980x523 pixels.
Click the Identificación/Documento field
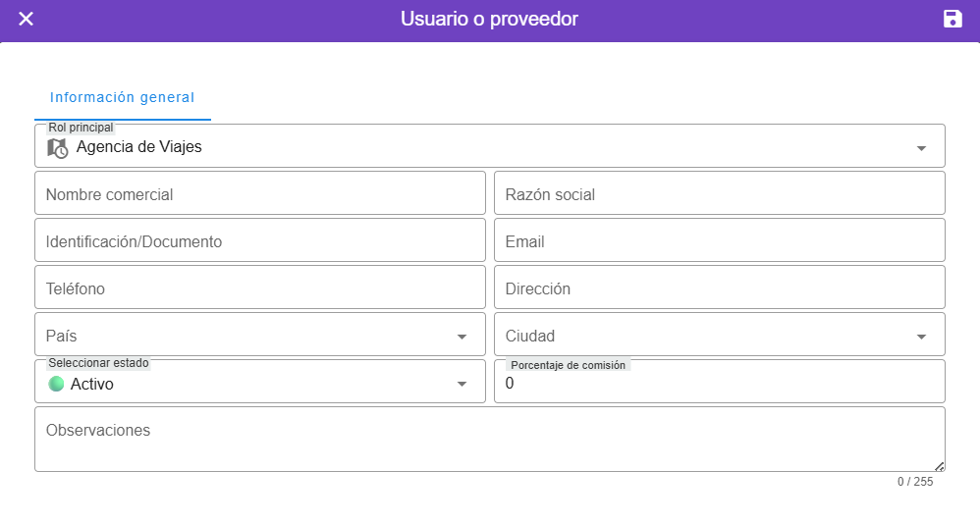tap(259, 241)
